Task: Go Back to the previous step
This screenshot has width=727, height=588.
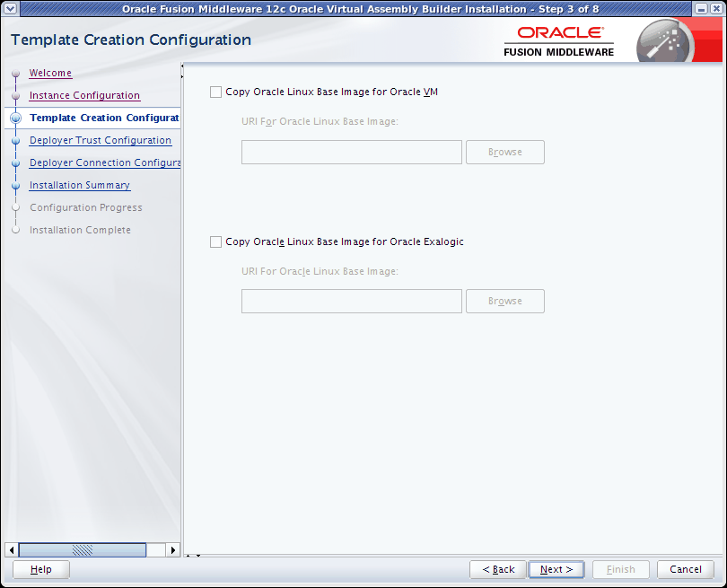Action: tap(498, 569)
